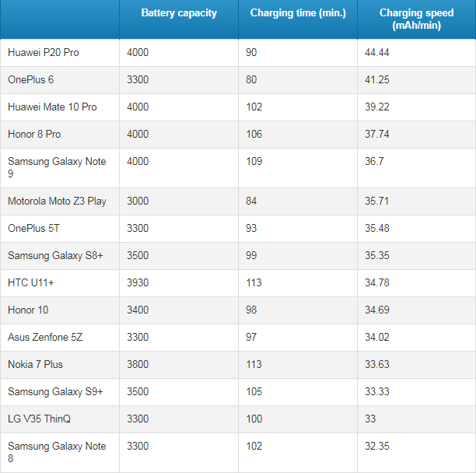Click battery capacity of Huawei P20 Pro
Viewport: 476px width, 473px height.
[138, 53]
